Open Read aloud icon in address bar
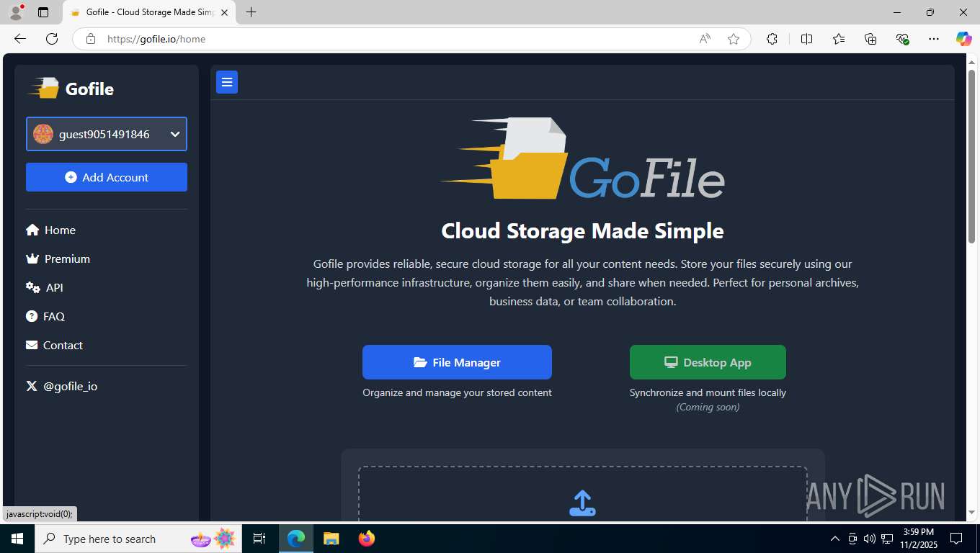The width and height of the screenshot is (980, 553). [705, 39]
